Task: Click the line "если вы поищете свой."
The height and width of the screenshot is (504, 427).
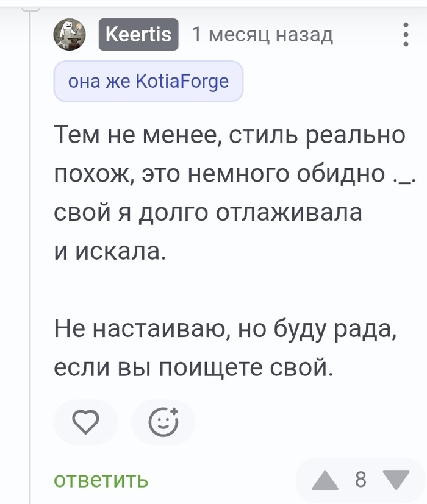Action: [x=194, y=368]
